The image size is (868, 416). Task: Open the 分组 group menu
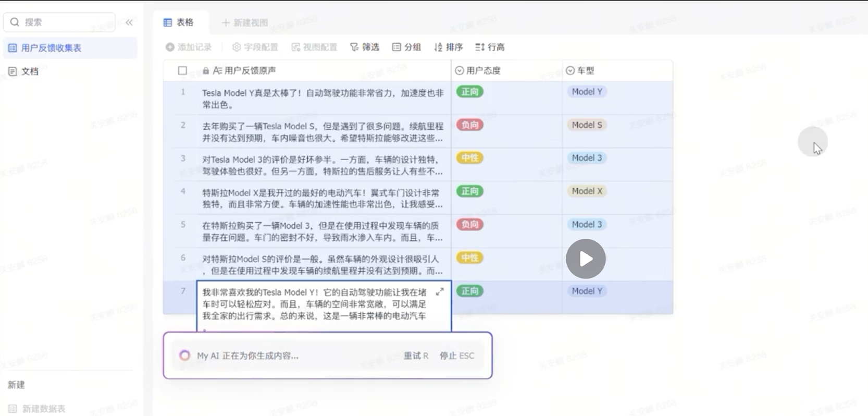(x=406, y=47)
